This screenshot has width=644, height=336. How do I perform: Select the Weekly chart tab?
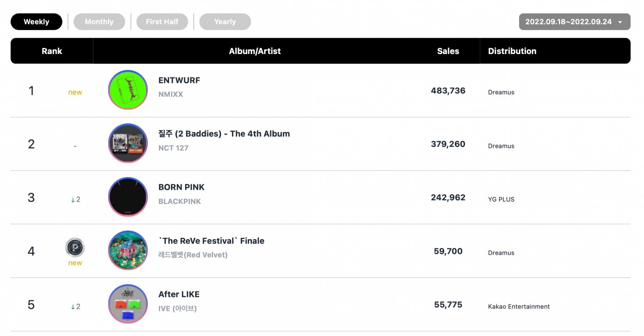(36, 22)
